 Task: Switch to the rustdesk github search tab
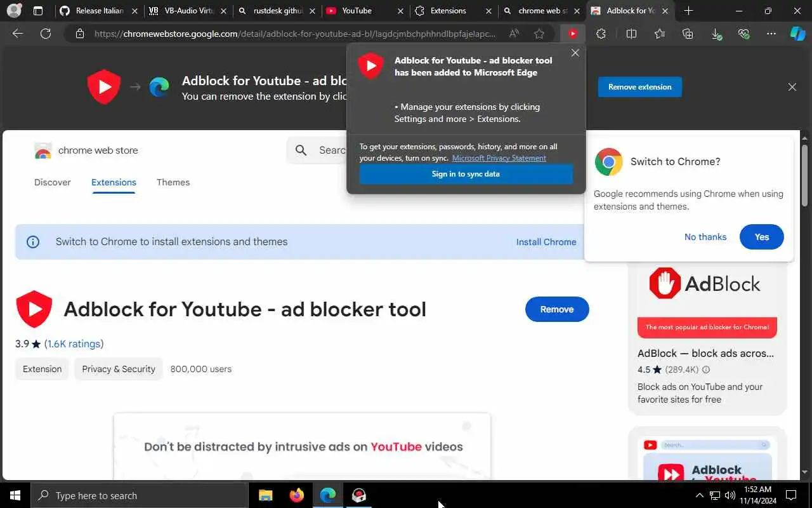tap(276, 11)
